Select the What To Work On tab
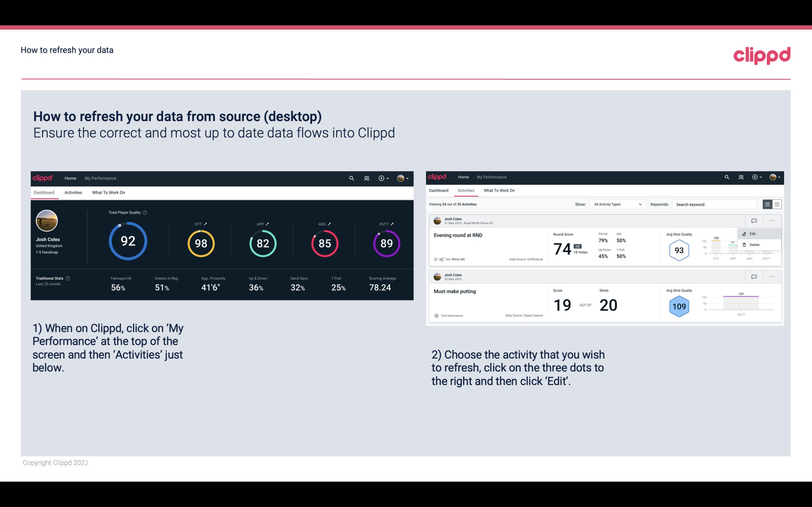 click(108, 192)
